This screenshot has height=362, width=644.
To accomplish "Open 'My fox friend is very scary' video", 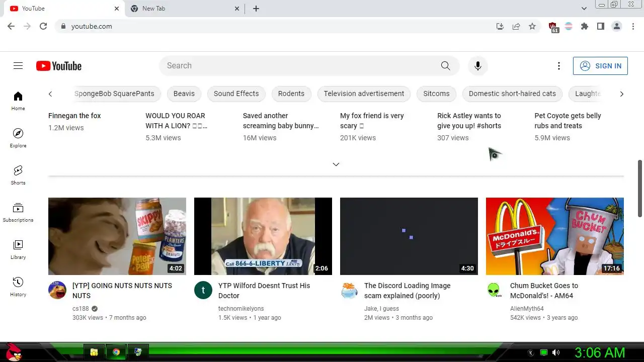I will pyautogui.click(x=372, y=121).
